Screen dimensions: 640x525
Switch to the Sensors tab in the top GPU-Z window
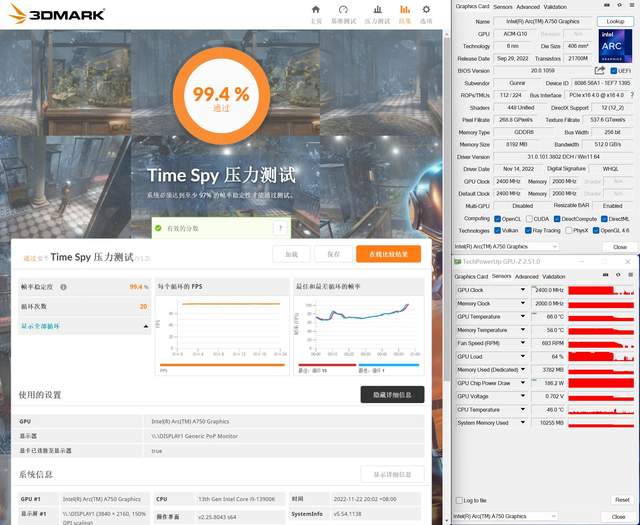[x=502, y=7]
